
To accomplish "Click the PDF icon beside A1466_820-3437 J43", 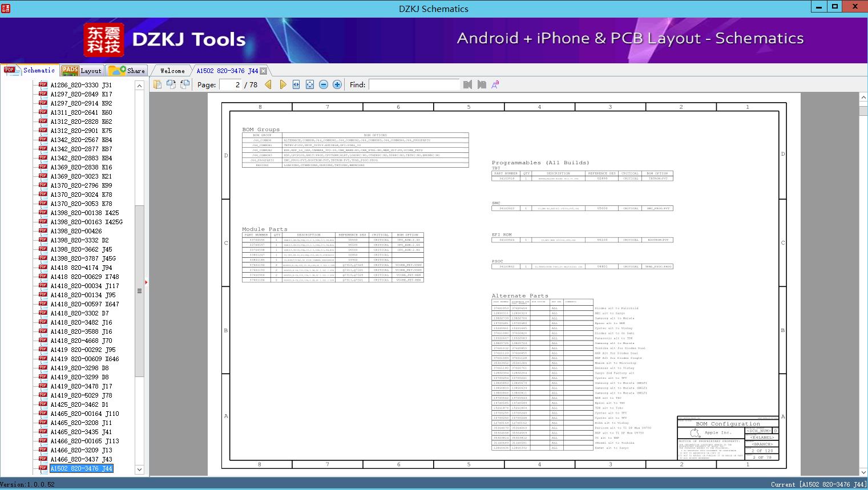I will click(x=43, y=459).
